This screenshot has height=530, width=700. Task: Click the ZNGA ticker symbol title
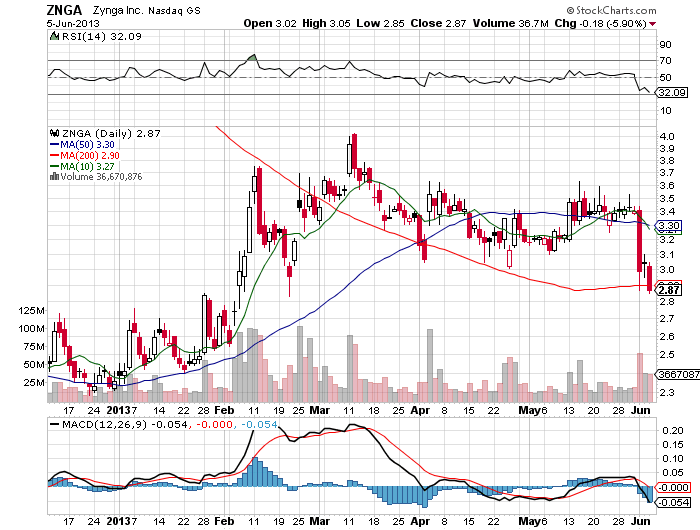coord(64,10)
